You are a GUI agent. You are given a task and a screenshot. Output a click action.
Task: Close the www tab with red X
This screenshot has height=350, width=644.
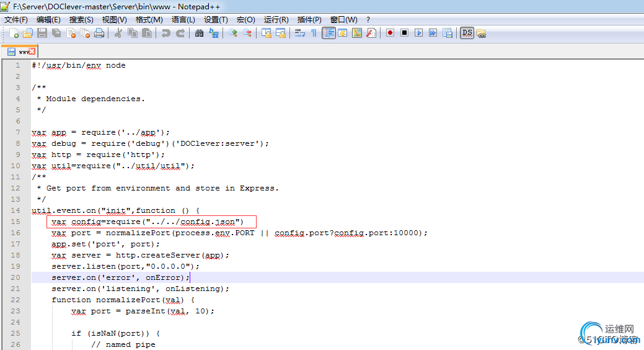click(32, 52)
